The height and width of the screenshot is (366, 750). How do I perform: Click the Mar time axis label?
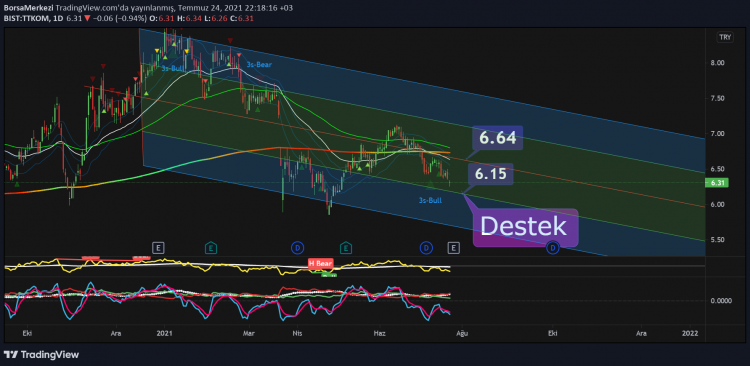[x=248, y=333]
